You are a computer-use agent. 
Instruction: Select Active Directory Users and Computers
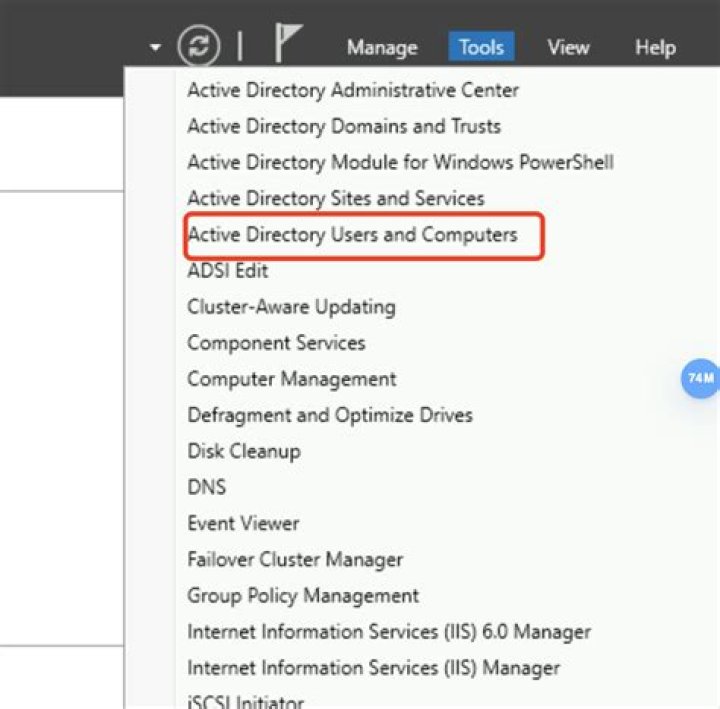[x=352, y=235]
